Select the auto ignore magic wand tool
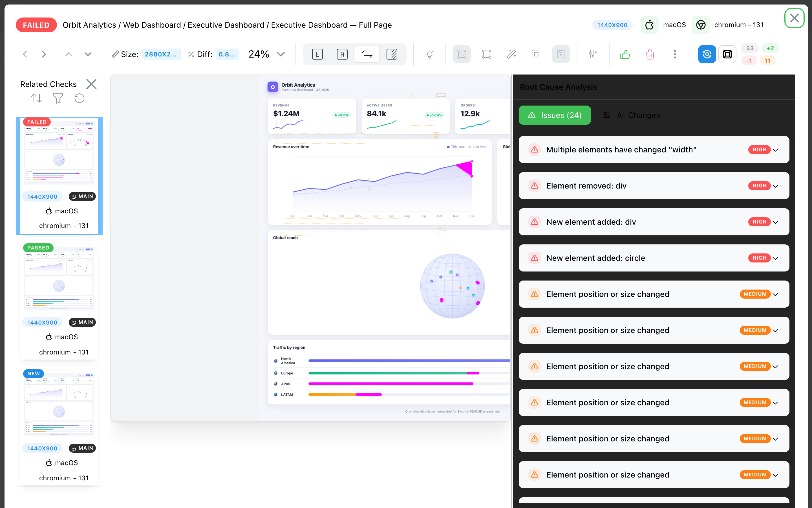812x508 pixels. 511,54
